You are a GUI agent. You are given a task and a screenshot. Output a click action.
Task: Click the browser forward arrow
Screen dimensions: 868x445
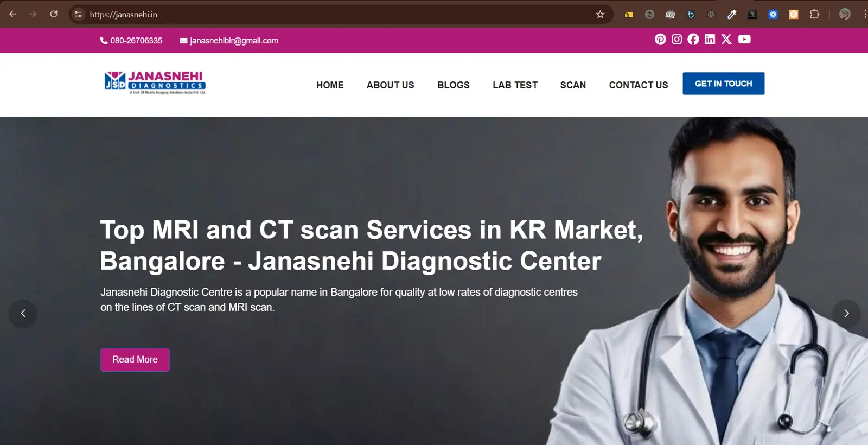click(x=33, y=14)
